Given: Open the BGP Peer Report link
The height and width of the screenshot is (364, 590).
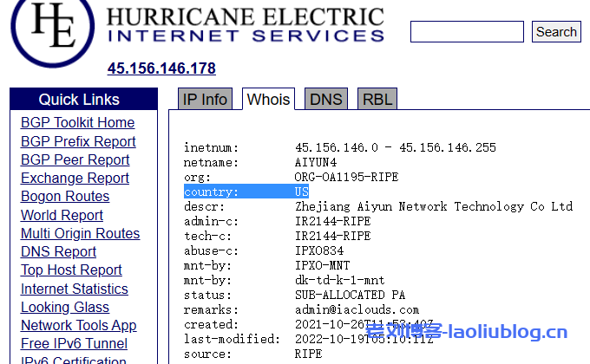Looking at the screenshot, I should point(75,159).
